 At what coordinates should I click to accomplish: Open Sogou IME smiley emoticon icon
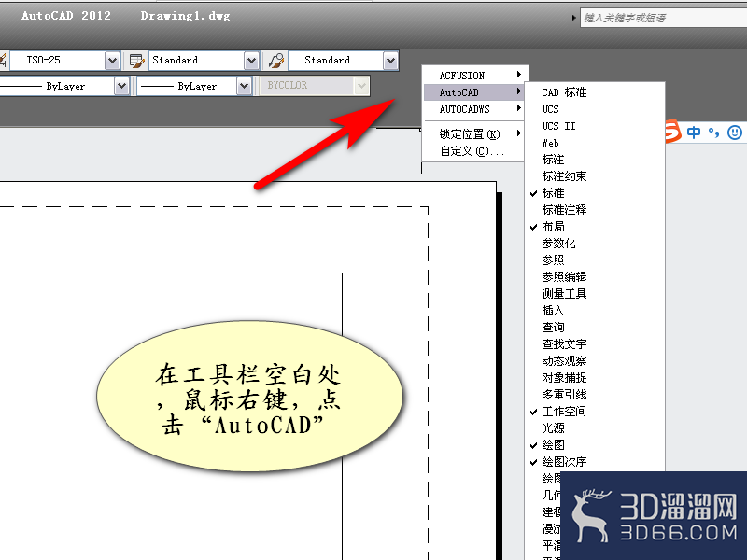735,132
